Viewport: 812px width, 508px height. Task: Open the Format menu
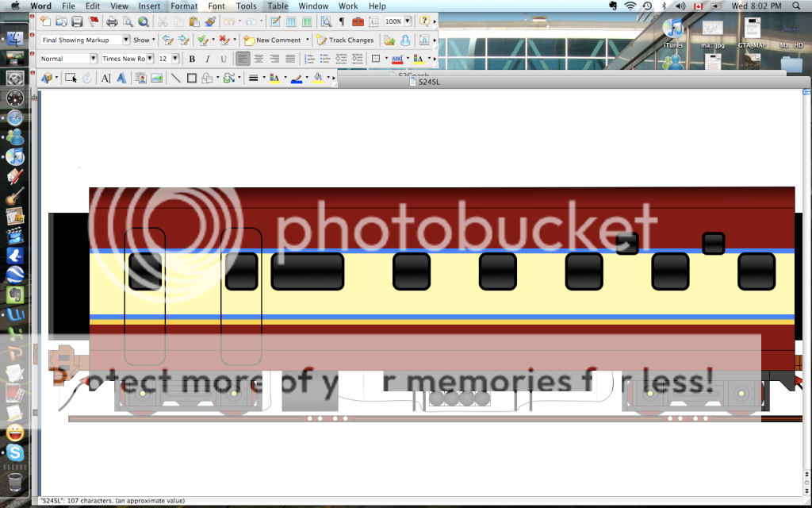(184, 6)
